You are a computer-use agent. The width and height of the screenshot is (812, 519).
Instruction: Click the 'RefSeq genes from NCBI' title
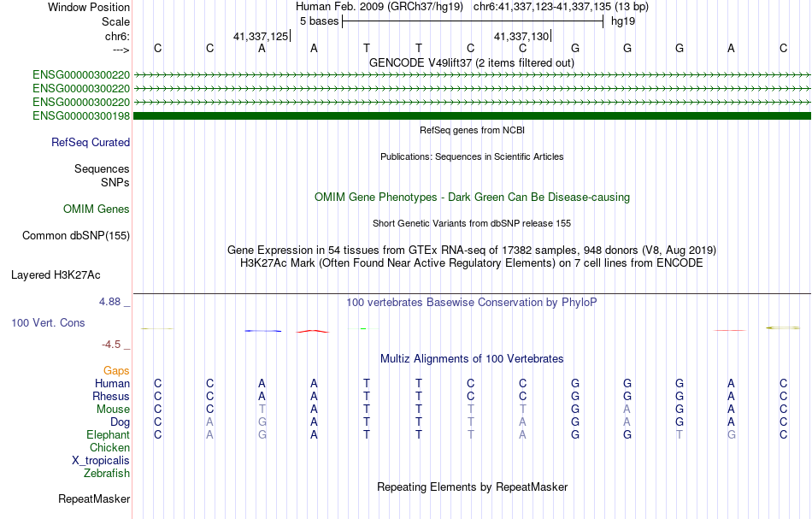pyautogui.click(x=473, y=131)
